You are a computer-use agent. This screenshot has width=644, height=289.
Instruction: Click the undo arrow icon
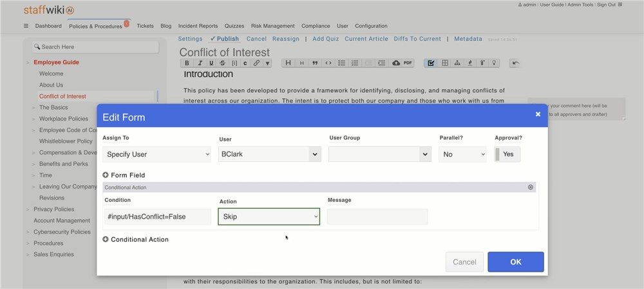[x=515, y=63]
